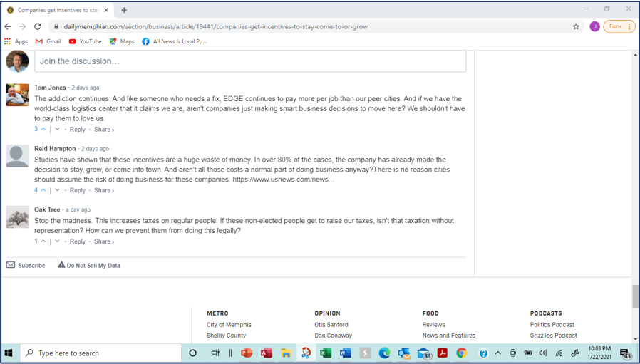
Task: Click the page vertical scrollbar thumb
Action: [x=635, y=296]
